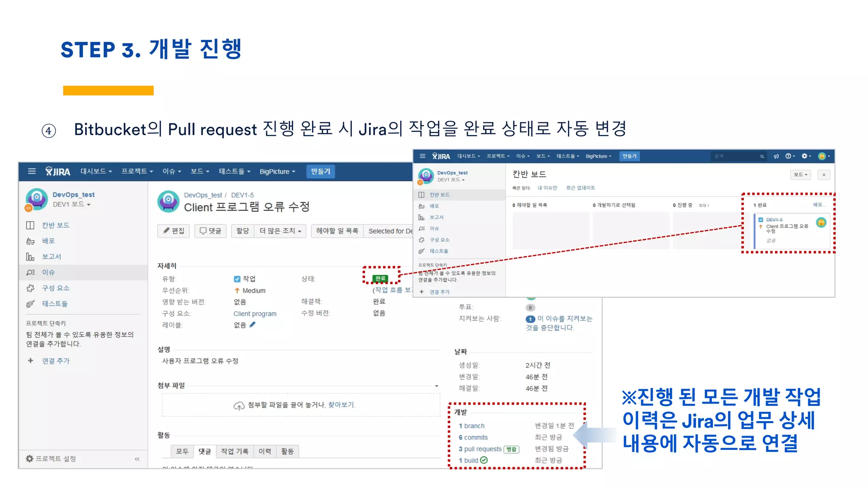This screenshot has width=868, height=488.
Task: Toggle the 내 이슈만 quick filter
Action: click(x=547, y=188)
